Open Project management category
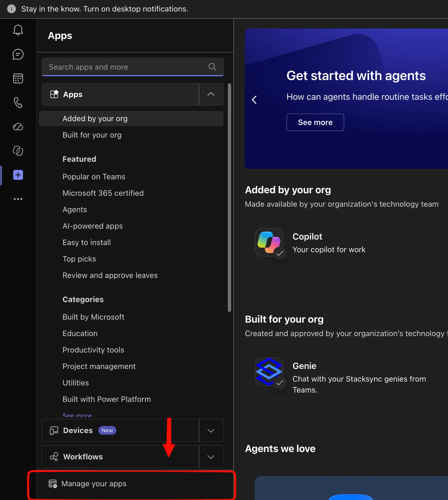The width and height of the screenshot is (448, 500). point(99,366)
